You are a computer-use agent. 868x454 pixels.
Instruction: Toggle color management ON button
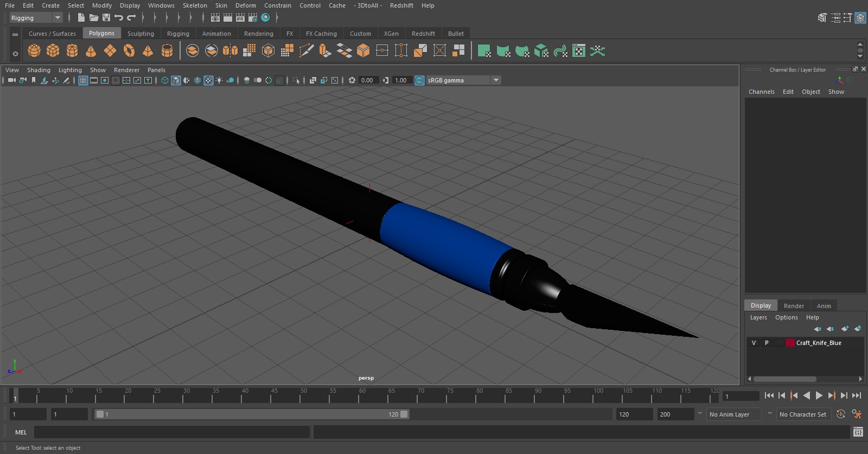(x=419, y=80)
